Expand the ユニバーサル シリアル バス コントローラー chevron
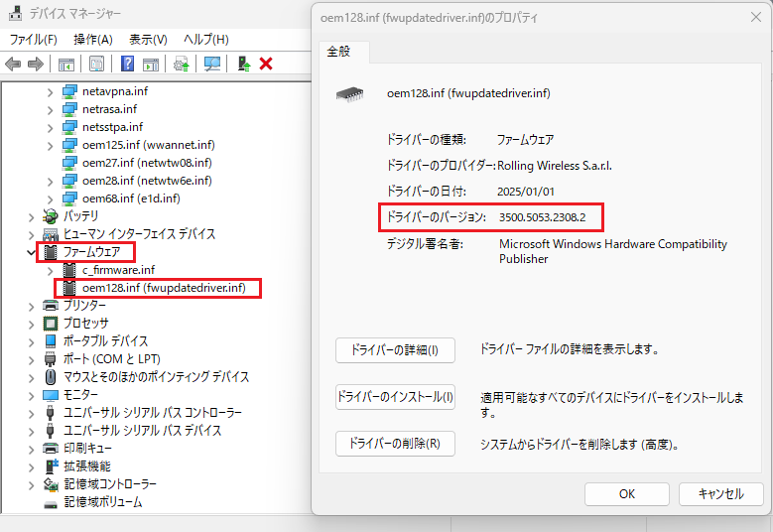This screenshot has height=532, width=773. click(31, 413)
